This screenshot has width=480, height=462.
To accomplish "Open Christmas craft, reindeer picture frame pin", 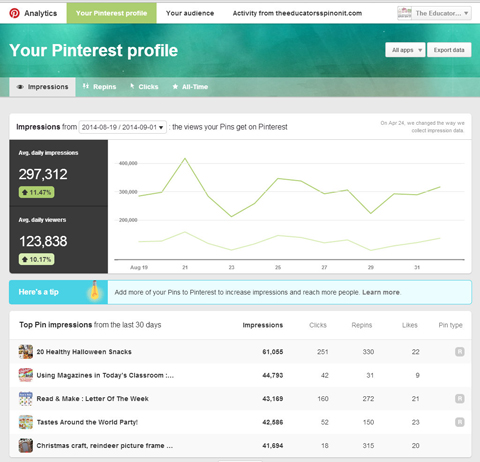I will [105, 446].
